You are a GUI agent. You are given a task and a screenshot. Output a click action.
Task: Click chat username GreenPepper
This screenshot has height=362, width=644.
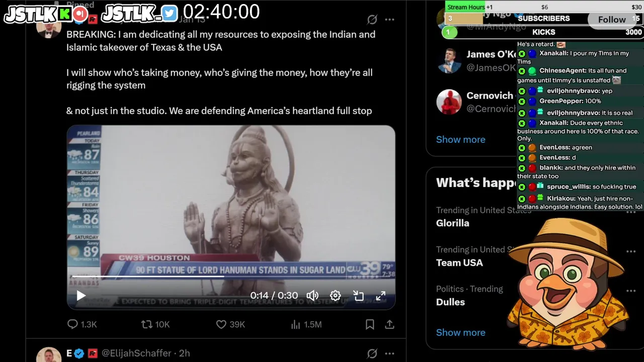coord(561,101)
